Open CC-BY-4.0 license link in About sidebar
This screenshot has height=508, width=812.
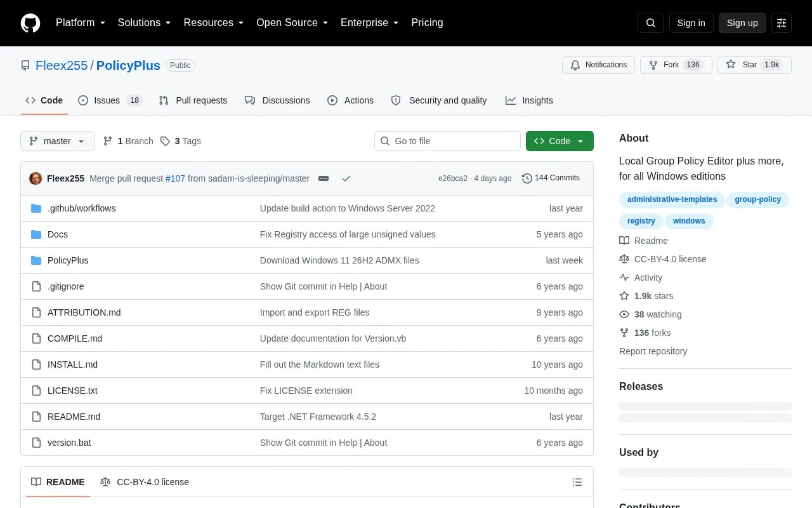click(663, 259)
